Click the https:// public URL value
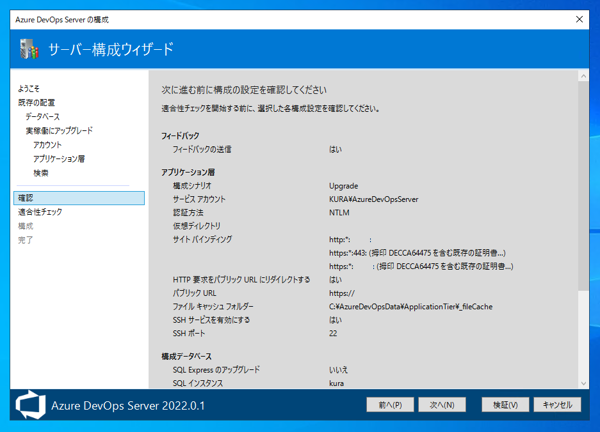This screenshot has height=432, width=600. [x=342, y=293]
